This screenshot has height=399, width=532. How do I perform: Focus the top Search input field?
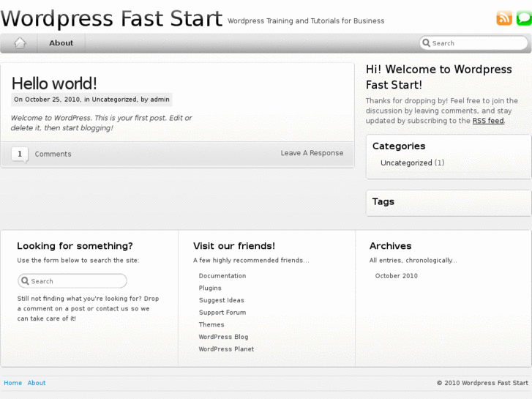click(x=473, y=43)
